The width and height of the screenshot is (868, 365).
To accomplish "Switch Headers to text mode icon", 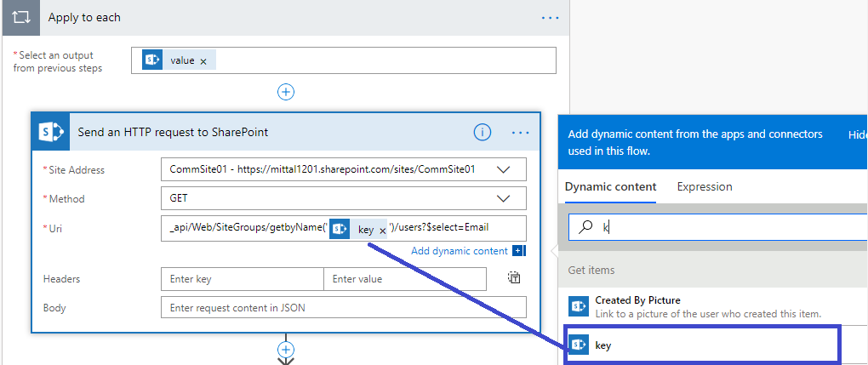I will pos(514,277).
